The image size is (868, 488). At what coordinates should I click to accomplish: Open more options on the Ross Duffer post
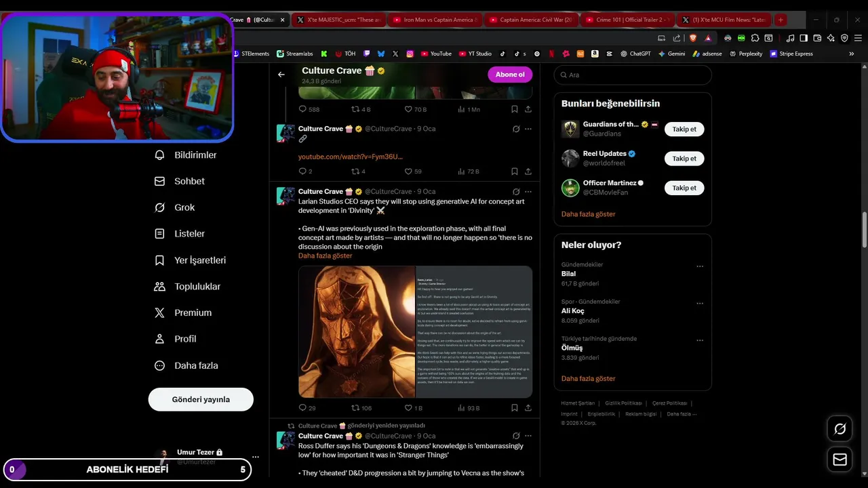pos(528,436)
